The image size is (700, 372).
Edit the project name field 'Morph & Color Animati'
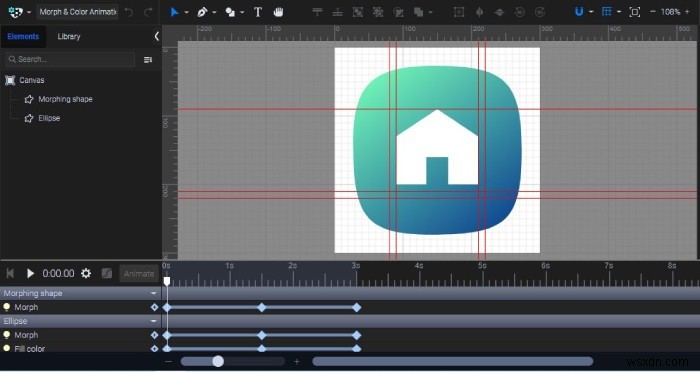click(78, 12)
